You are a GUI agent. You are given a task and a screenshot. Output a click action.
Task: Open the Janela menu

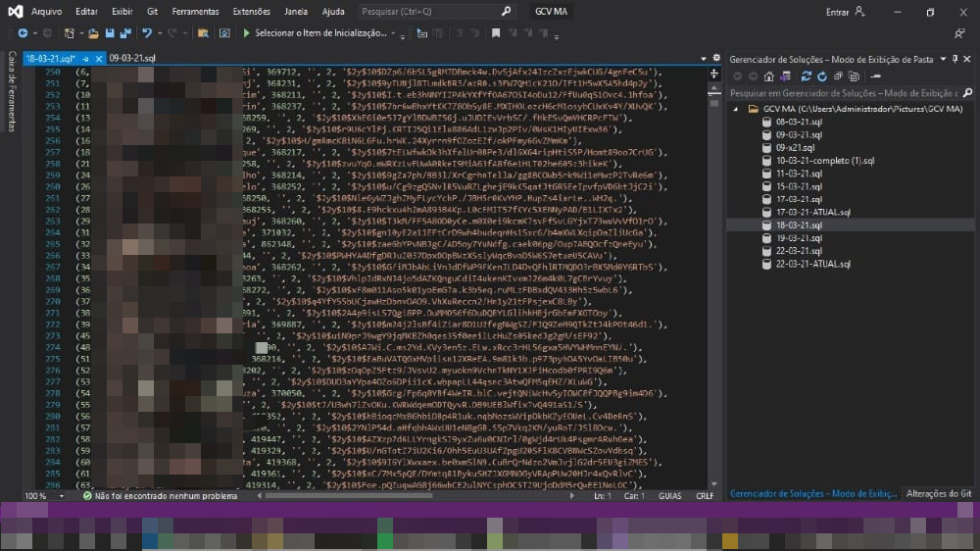click(296, 11)
